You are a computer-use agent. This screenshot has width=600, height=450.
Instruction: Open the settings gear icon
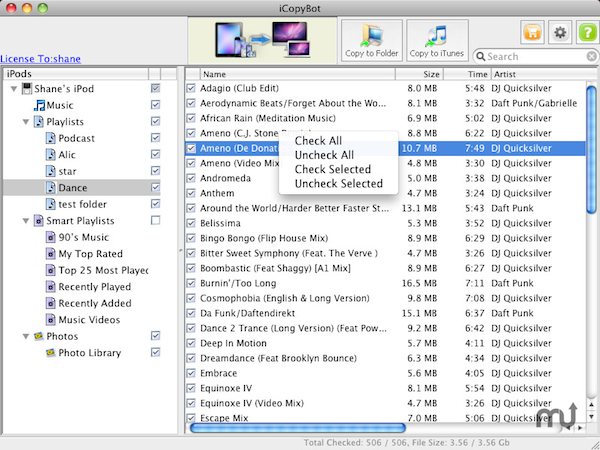(x=560, y=33)
